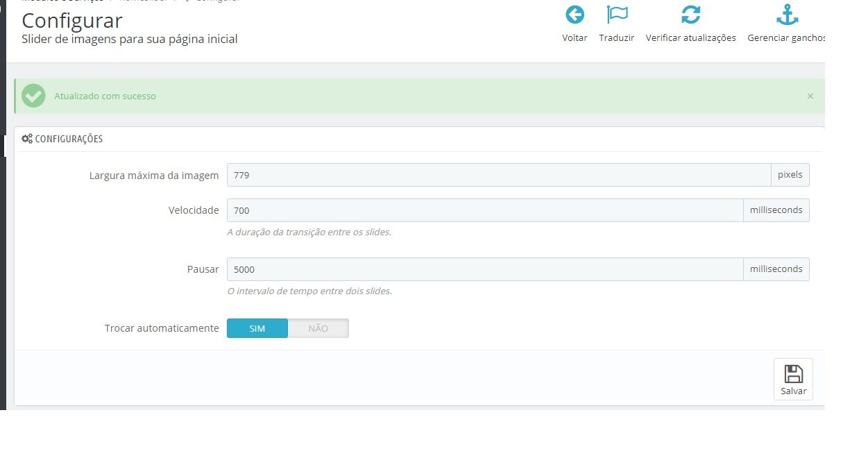
Task: Click the 'Atualizado com sucesso' message
Action: coord(105,96)
